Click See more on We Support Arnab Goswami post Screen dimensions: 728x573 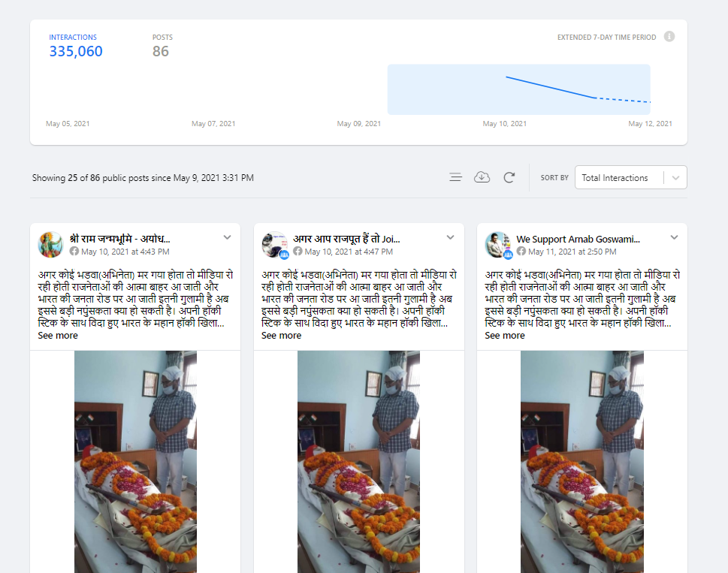tap(505, 336)
